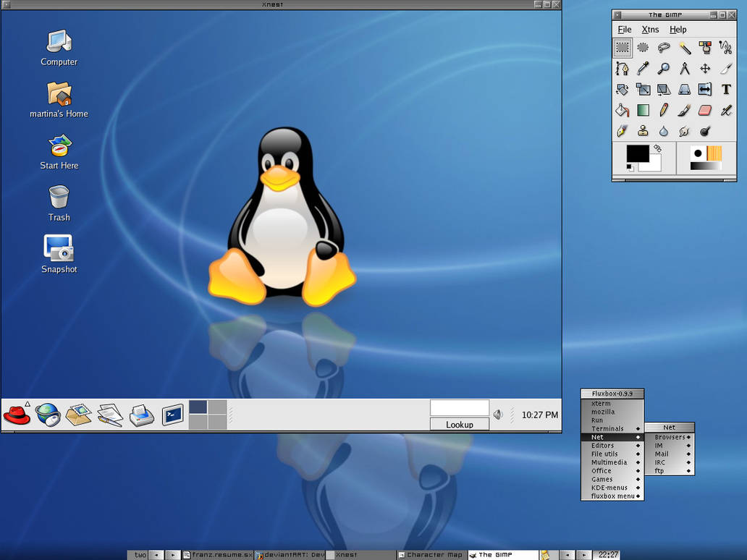This screenshot has height=560, width=747.
Task: Select the Rectangle Select tool in GIMP
Action: click(x=622, y=48)
